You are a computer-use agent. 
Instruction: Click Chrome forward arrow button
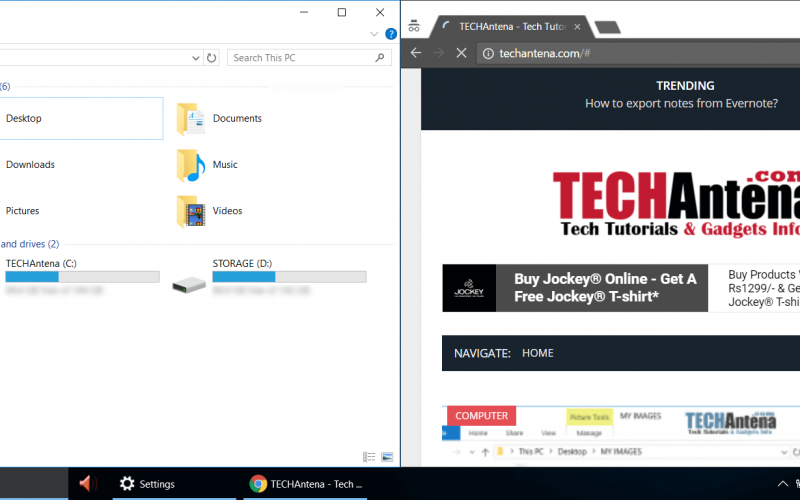coord(439,53)
